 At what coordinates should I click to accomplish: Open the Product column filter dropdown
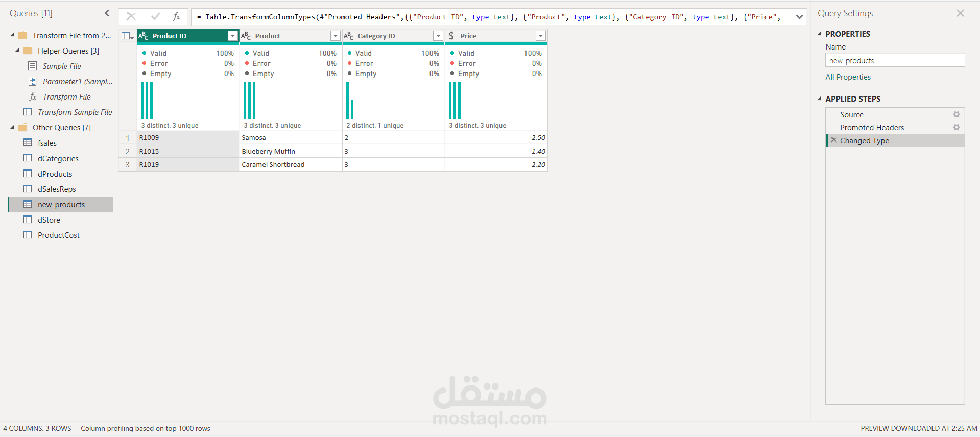click(x=336, y=36)
